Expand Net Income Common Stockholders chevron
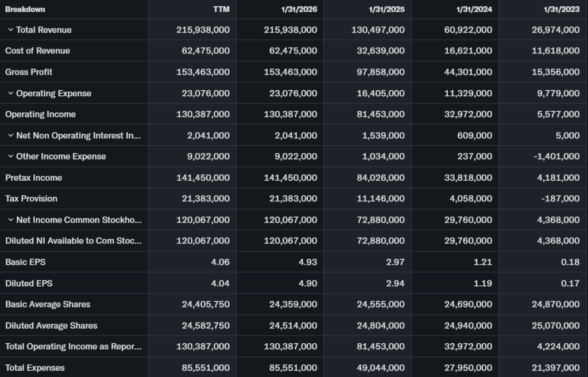 [10, 220]
